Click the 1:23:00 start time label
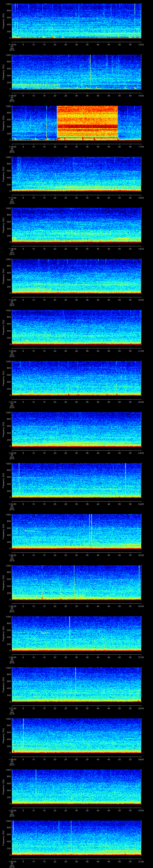The width and height of the screenshot is (153, 868). coord(12,504)
